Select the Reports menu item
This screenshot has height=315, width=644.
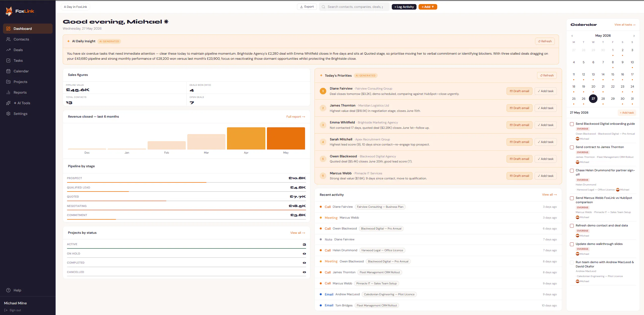point(28,92)
